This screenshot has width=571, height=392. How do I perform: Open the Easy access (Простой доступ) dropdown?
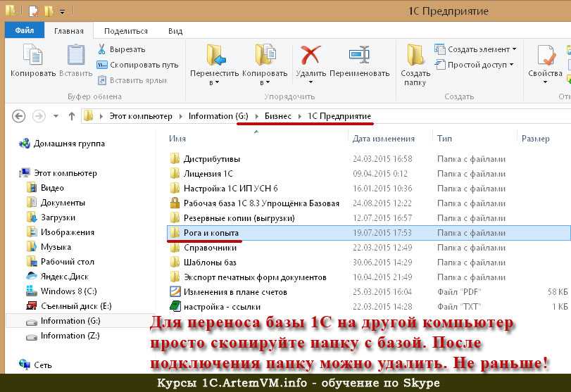(474, 65)
